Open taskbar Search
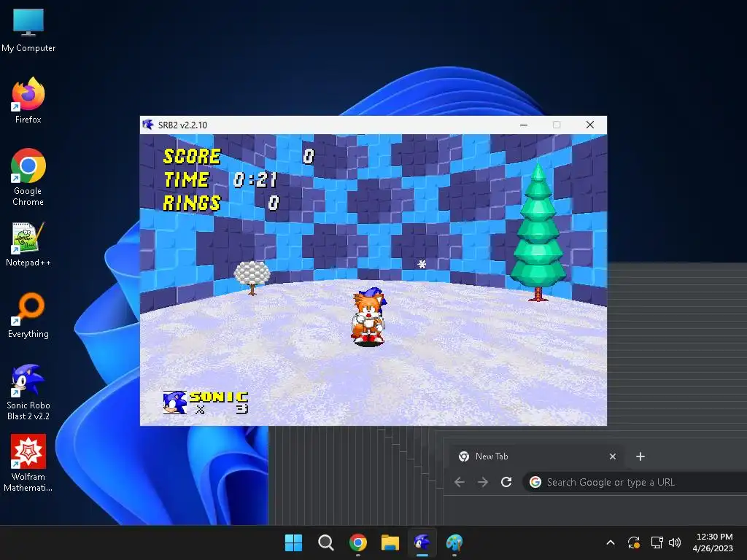747x560 pixels. point(326,542)
